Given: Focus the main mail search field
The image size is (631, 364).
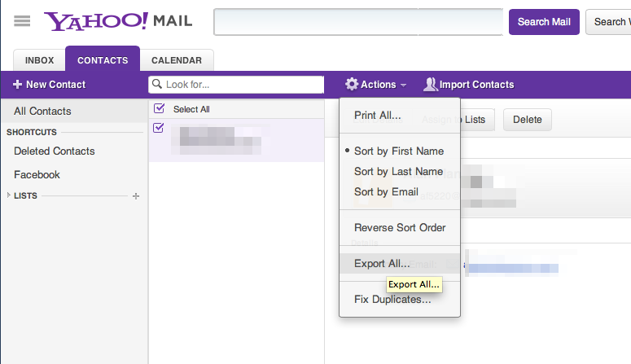Looking at the screenshot, I should [358, 22].
